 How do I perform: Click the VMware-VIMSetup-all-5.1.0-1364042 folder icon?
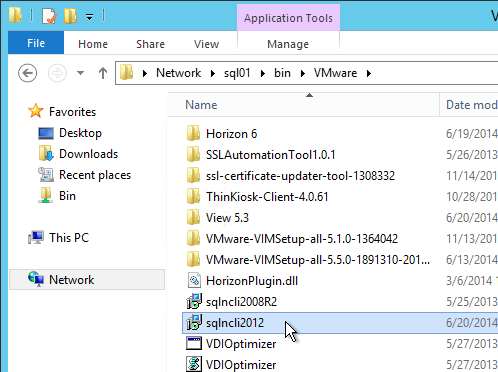click(x=193, y=238)
